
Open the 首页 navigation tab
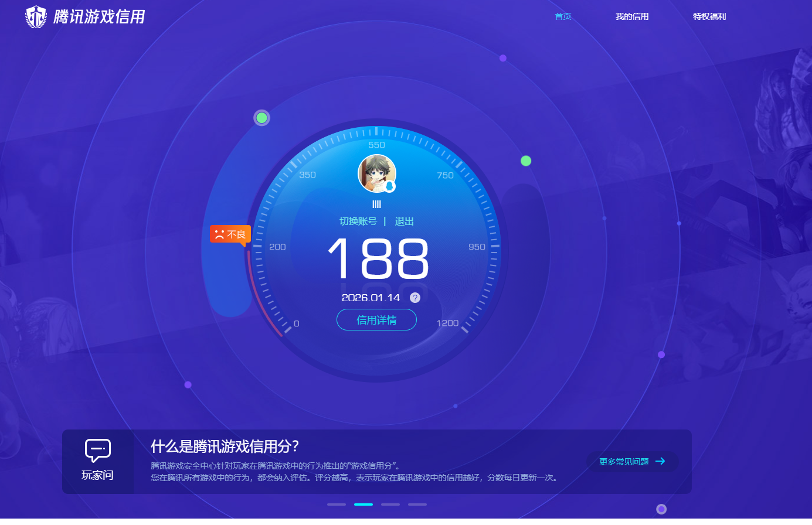point(563,16)
